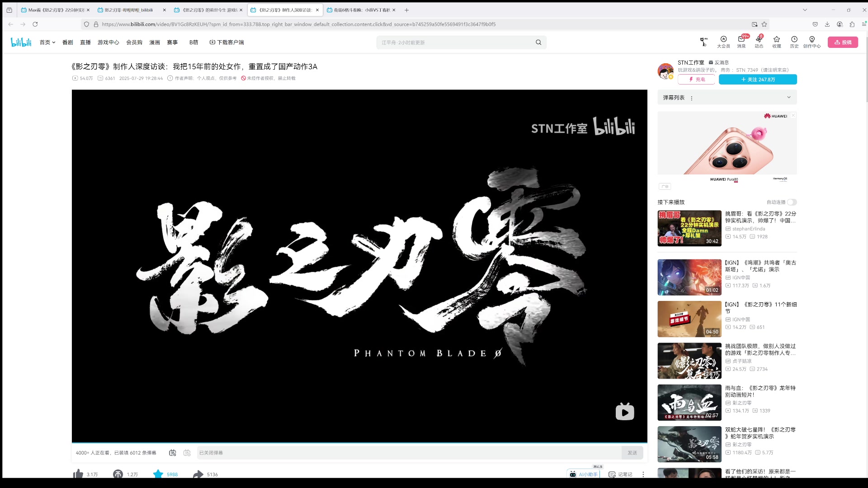Open the 双蛇大破七星阵 video title
Screen dimensions: 868x488
click(760, 433)
